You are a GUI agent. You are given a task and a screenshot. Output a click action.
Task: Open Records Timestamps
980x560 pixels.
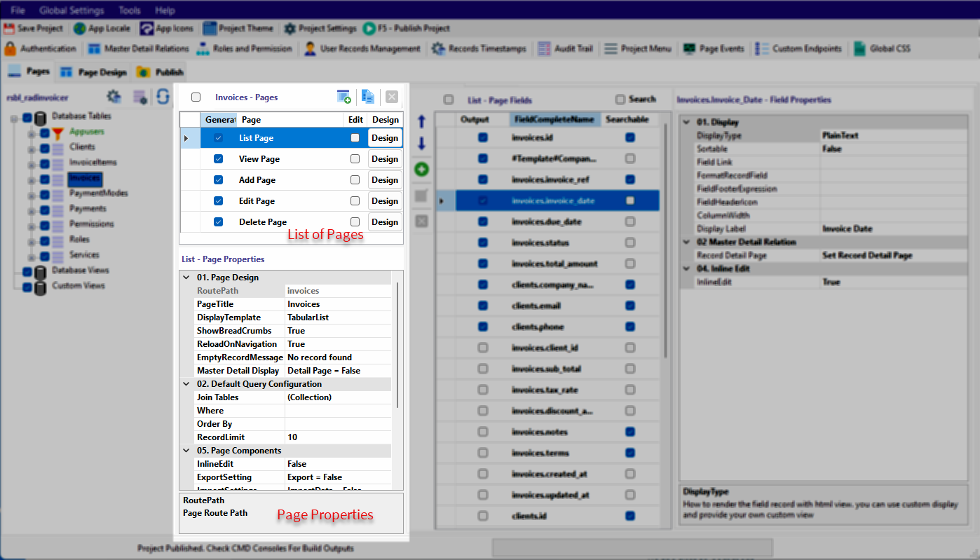479,49
